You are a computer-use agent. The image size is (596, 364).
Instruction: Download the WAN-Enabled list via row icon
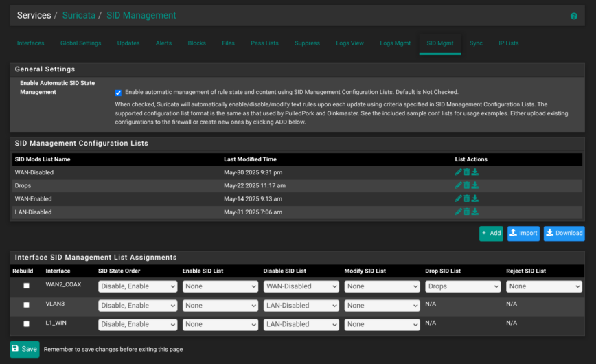coord(475,198)
